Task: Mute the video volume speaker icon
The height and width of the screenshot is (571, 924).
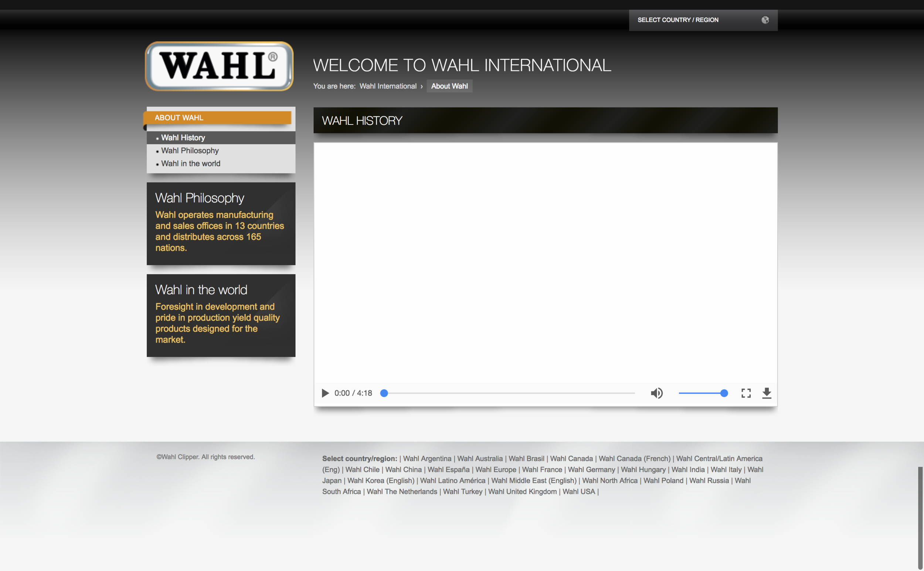Action: pos(657,393)
